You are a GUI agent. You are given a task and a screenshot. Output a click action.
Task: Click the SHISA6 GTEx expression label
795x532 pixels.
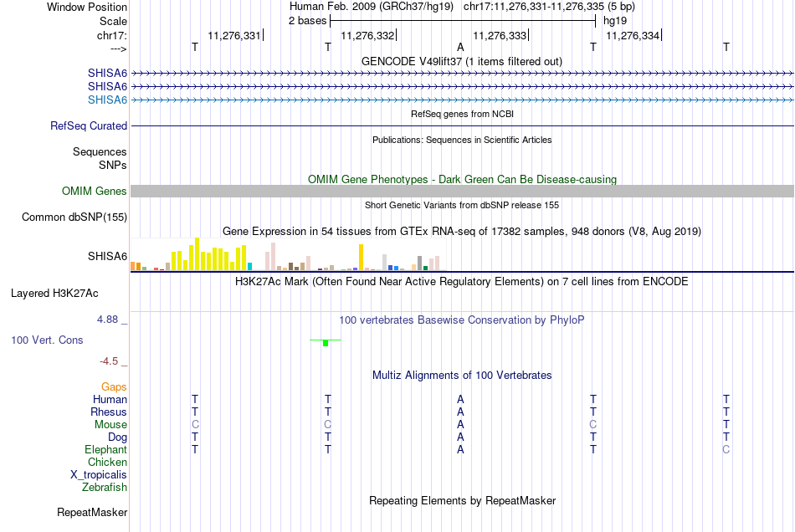click(107, 256)
